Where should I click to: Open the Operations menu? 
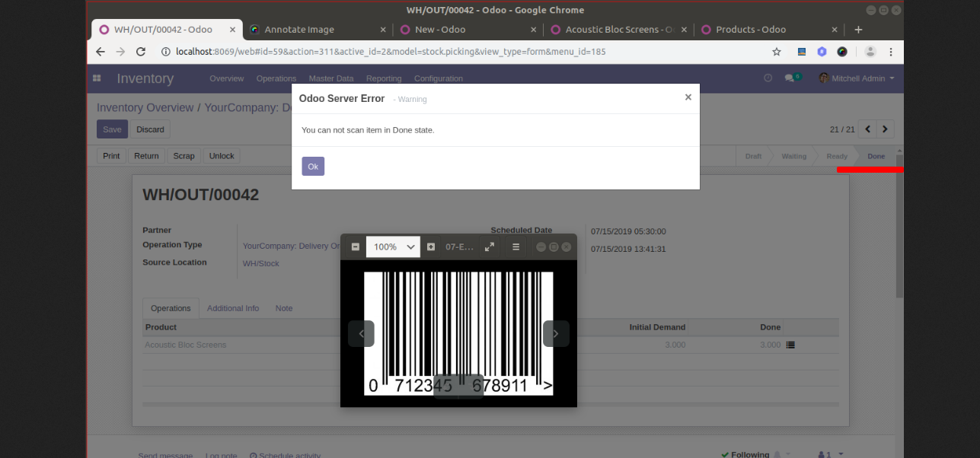click(x=276, y=78)
